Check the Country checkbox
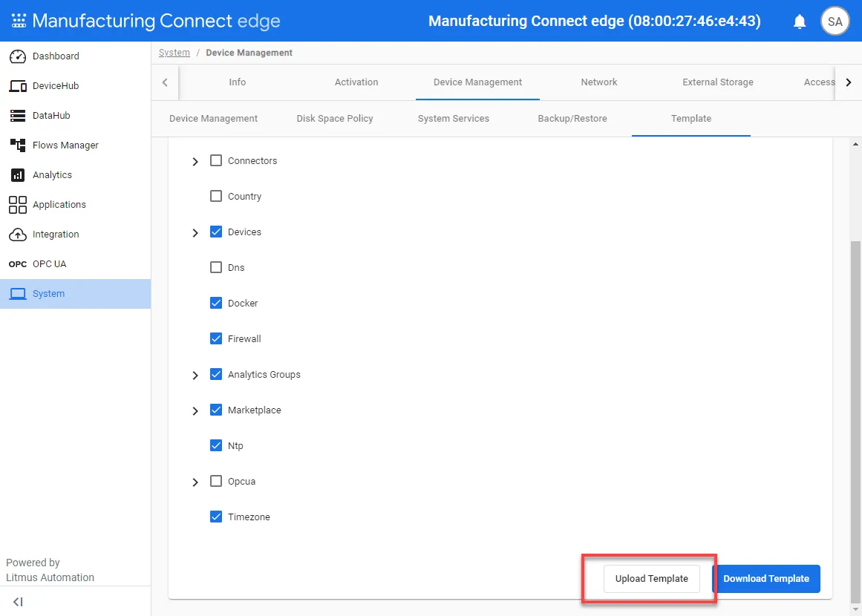The image size is (862, 616). (x=216, y=196)
